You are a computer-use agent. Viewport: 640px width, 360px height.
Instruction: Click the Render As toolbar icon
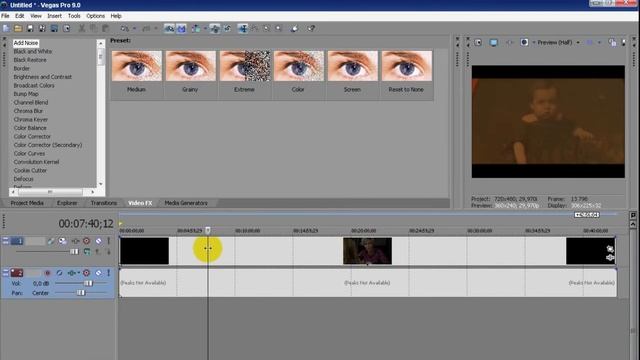coord(54,29)
